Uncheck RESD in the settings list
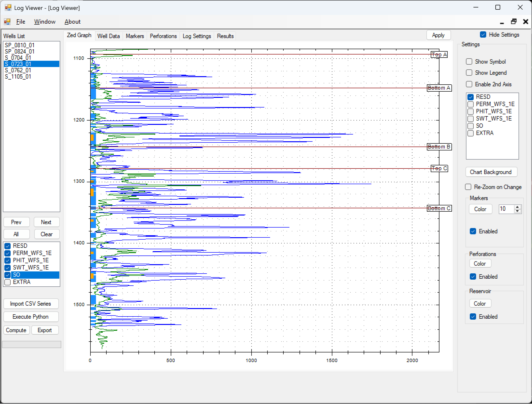 point(471,97)
